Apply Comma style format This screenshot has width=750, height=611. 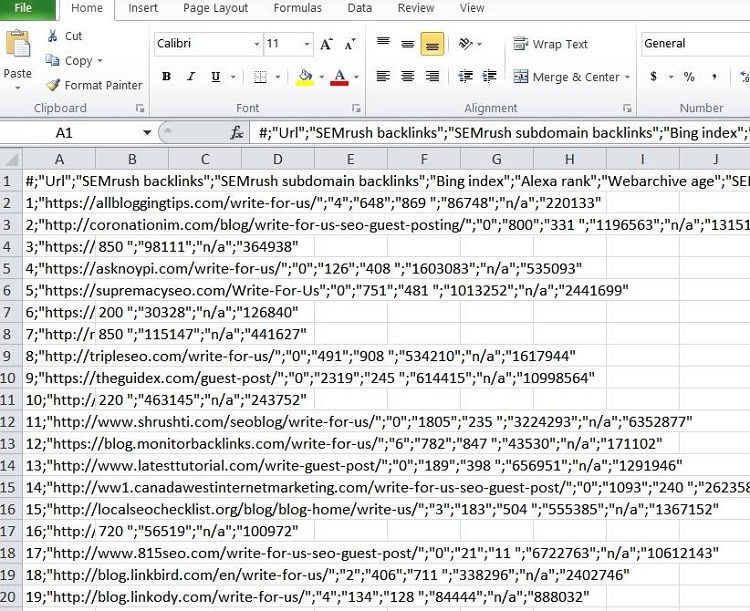coord(714,77)
